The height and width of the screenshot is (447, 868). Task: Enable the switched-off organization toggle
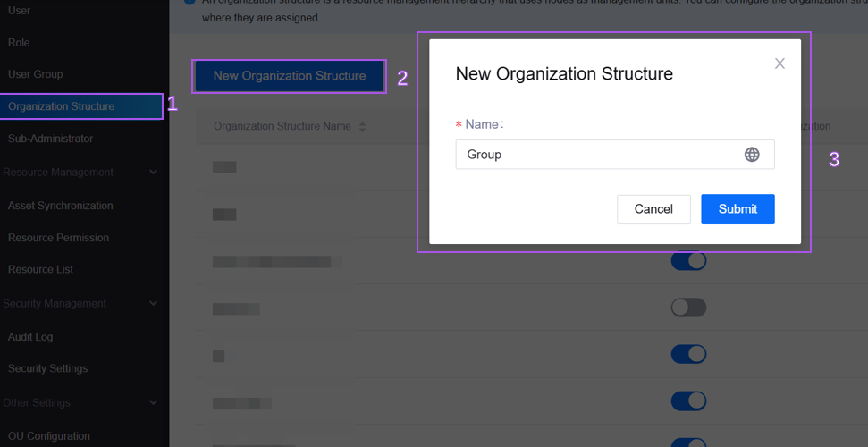point(688,308)
